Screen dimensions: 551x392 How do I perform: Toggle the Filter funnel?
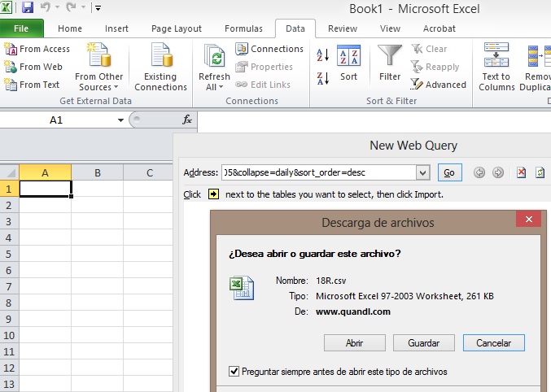click(x=390, y=63)
